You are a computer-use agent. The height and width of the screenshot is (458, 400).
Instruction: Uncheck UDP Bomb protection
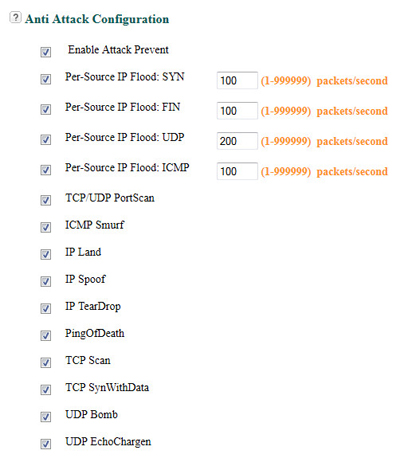[46, 417]
